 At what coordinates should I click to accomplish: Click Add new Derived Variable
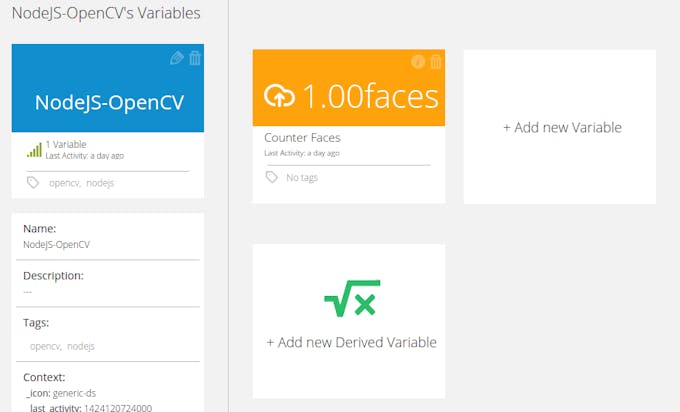click(351, 342)
